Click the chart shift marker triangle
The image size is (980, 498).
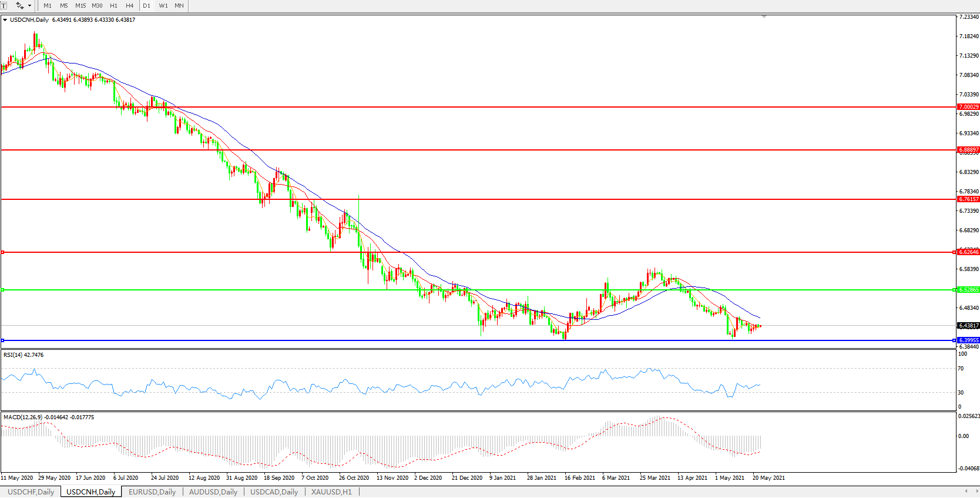pos(764,17)
